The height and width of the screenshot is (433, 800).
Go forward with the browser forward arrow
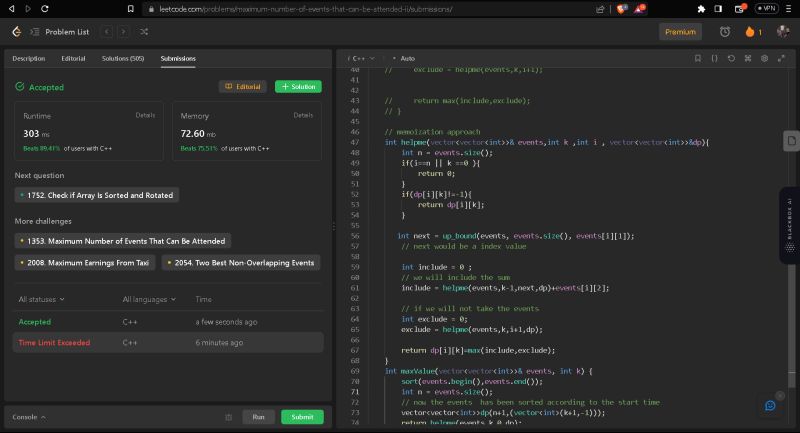pos(28,9)
